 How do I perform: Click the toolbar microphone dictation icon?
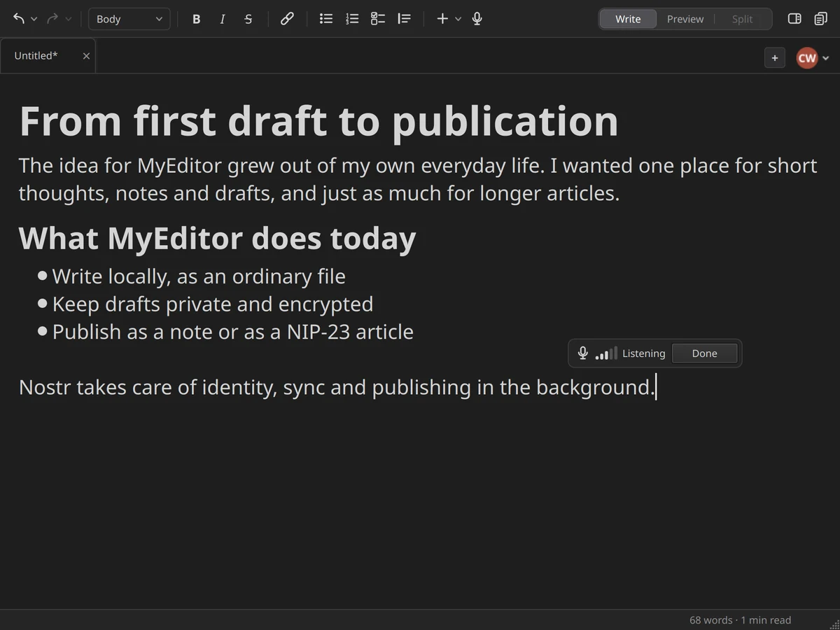tap(477, 19)
